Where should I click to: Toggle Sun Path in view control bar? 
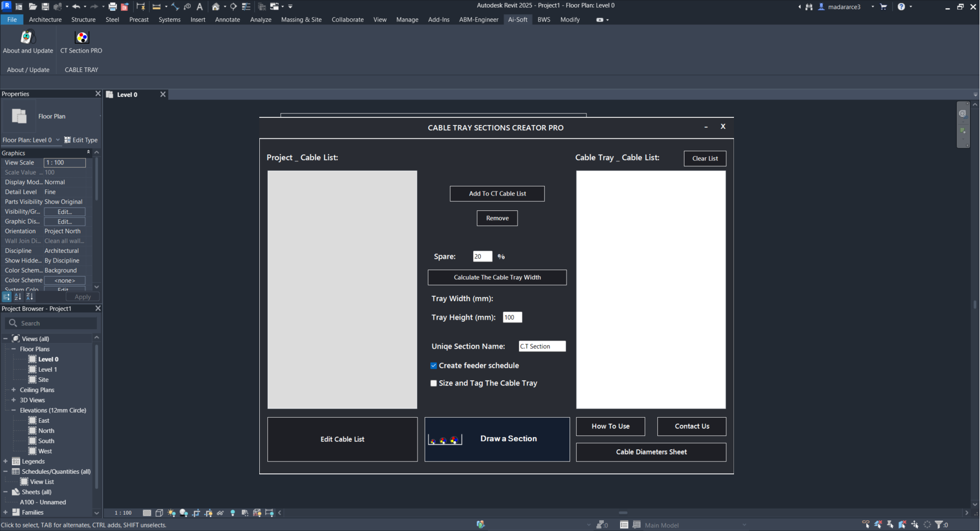point(171,513)
